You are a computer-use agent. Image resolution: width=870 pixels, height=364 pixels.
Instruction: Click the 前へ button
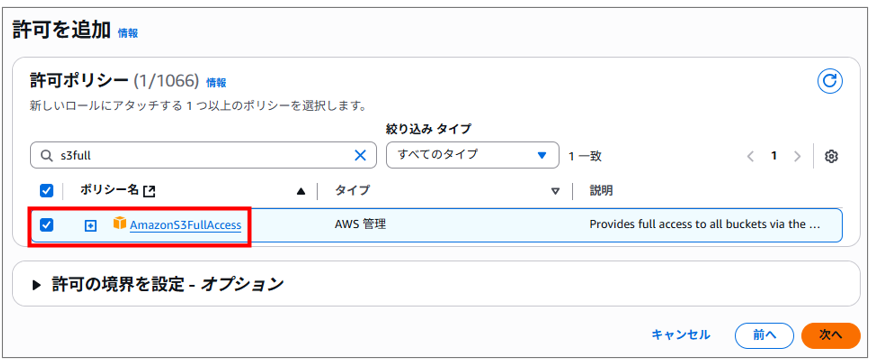coord(764,335)
